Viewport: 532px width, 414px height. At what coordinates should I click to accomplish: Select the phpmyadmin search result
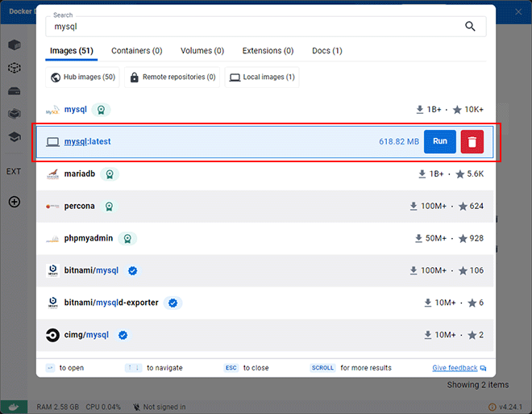265,238
